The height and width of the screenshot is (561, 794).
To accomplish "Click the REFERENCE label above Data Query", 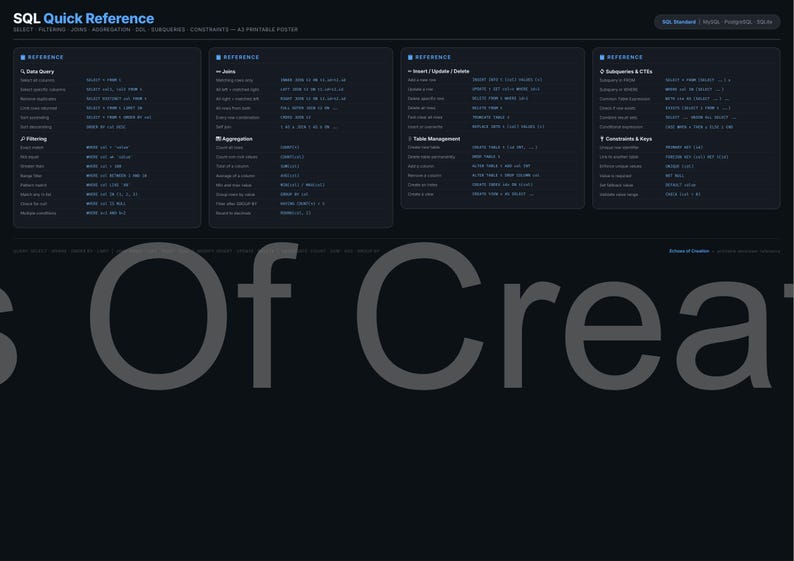I will [46, 57].
